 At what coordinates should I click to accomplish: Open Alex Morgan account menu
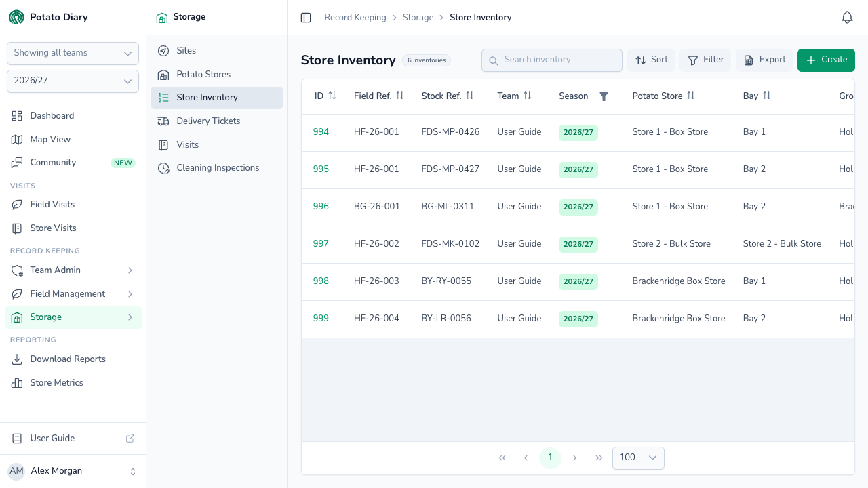(x=73, y=471)
